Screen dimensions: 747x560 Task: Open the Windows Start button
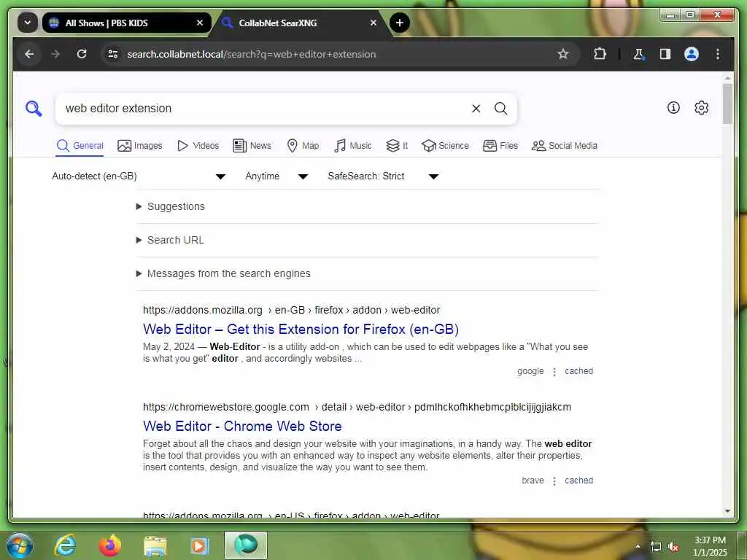click(x=19, y=545)
